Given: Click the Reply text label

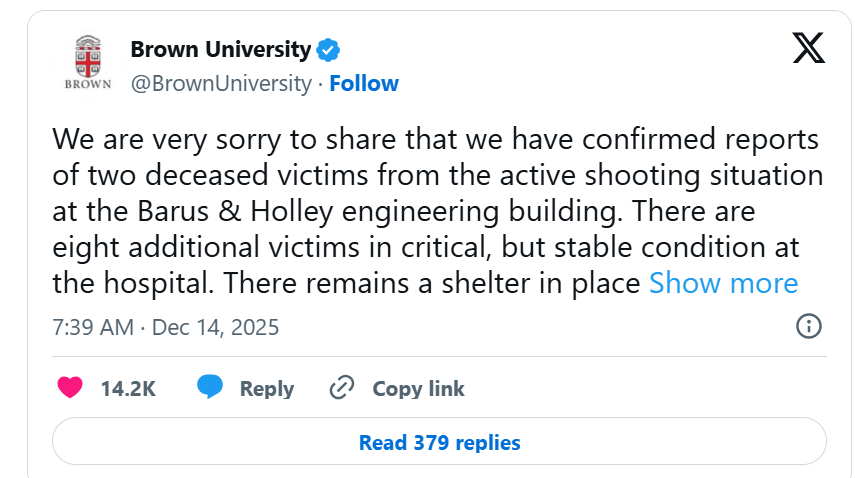Looking at the screenshot, I should click(266, 389).
